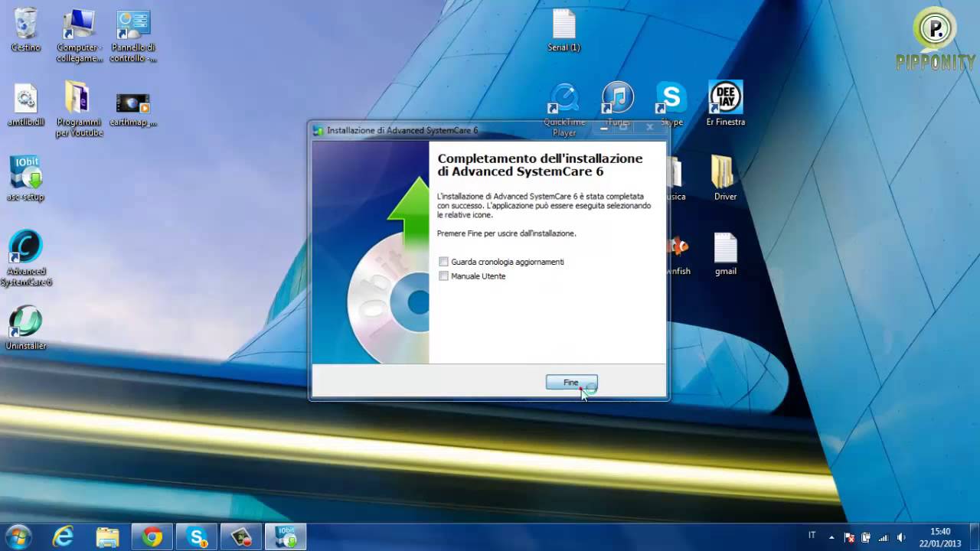Click the installer title bar icon
The height and width of the screenshot is (551, 980).
pos(318,130)
